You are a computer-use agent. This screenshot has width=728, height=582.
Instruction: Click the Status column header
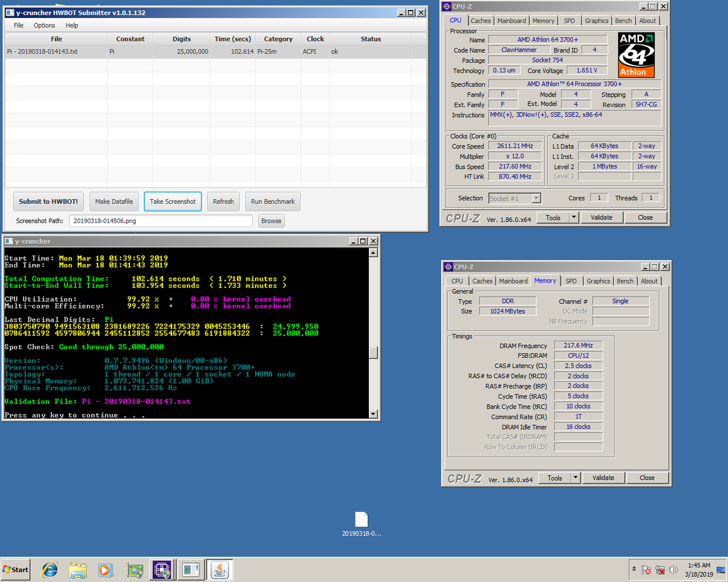point(370,39)
